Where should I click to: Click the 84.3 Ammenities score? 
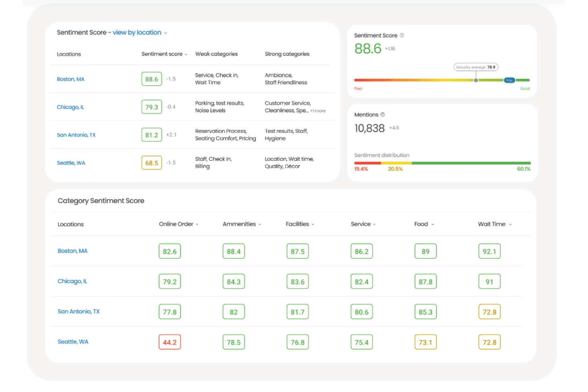pos(234,282)
